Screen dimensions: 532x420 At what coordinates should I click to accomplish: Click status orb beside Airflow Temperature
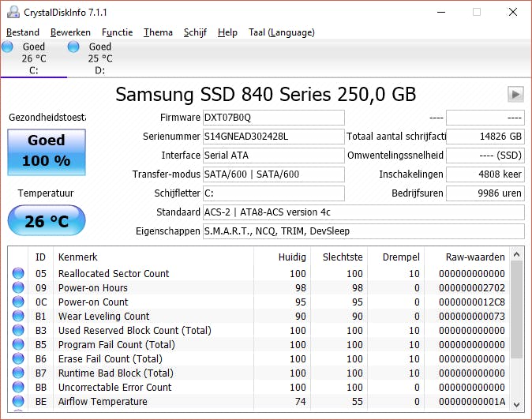pos(18,402)
